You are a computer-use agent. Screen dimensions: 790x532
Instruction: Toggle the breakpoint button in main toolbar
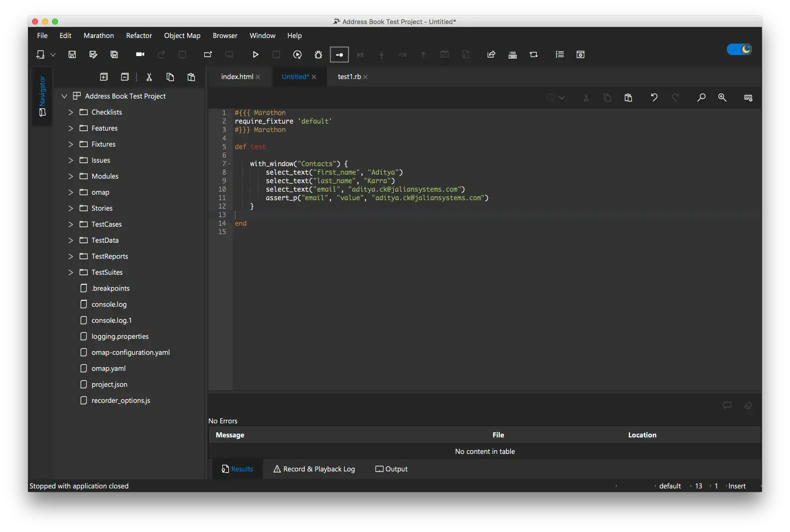click(339, 55)
